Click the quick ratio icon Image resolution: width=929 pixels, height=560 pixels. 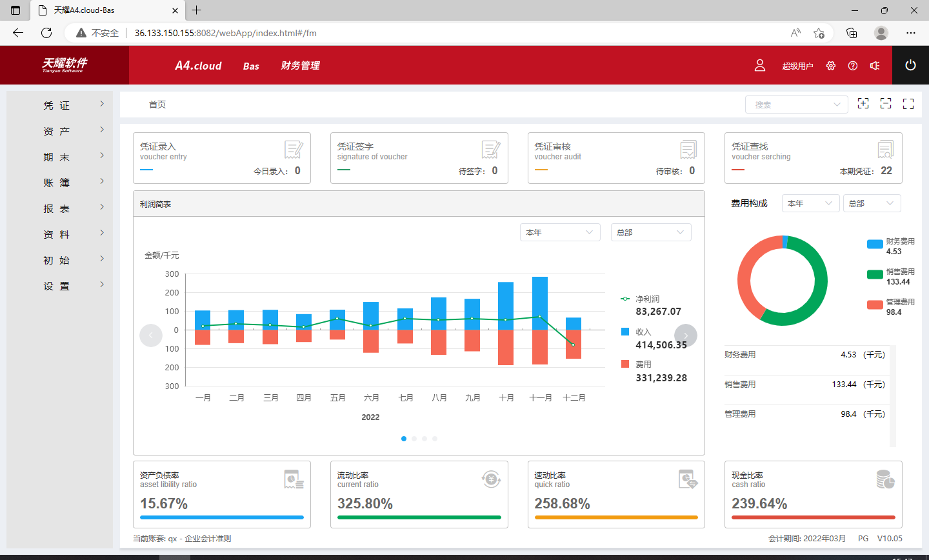tap(688, 479)
